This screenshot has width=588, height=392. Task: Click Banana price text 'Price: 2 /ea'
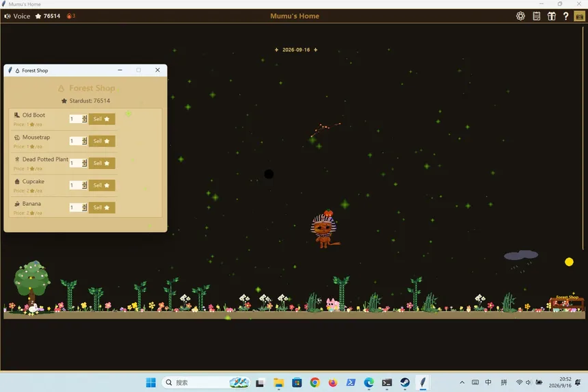[x=28, y=213]
